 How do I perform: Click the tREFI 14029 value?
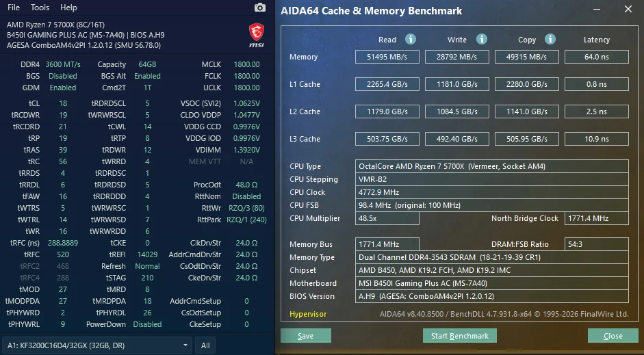click(x=147, y=254)
